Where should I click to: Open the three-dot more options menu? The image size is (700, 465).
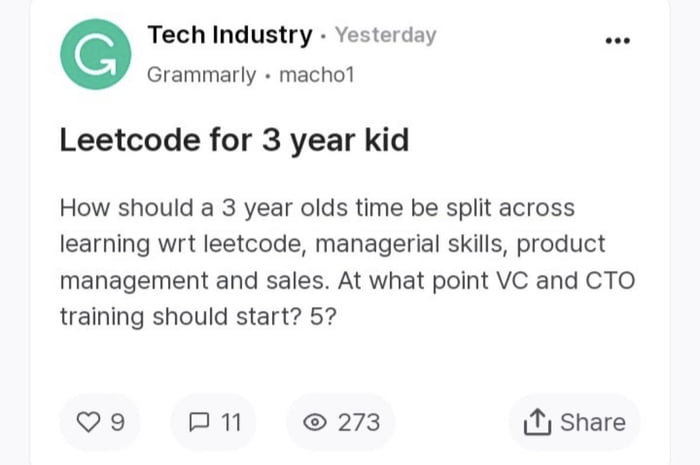click(x=618, y=41)
